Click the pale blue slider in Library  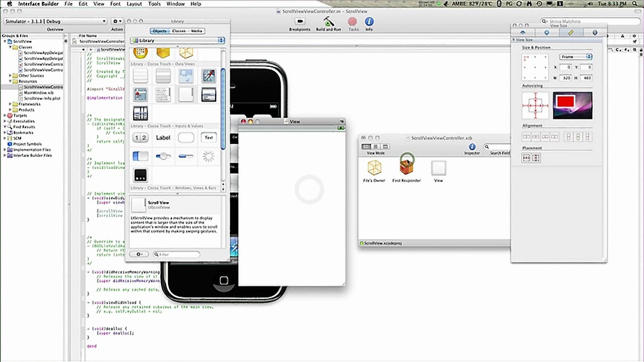(163, 156)
